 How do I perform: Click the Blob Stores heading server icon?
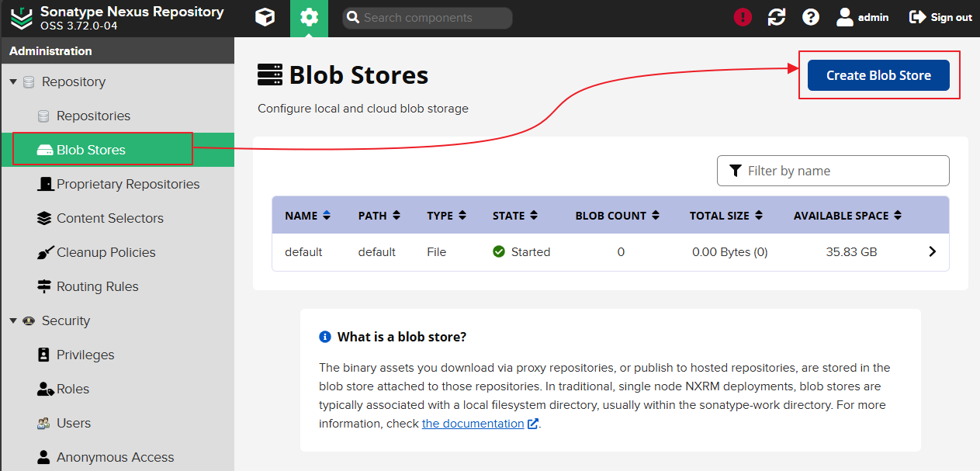point(270,75)
